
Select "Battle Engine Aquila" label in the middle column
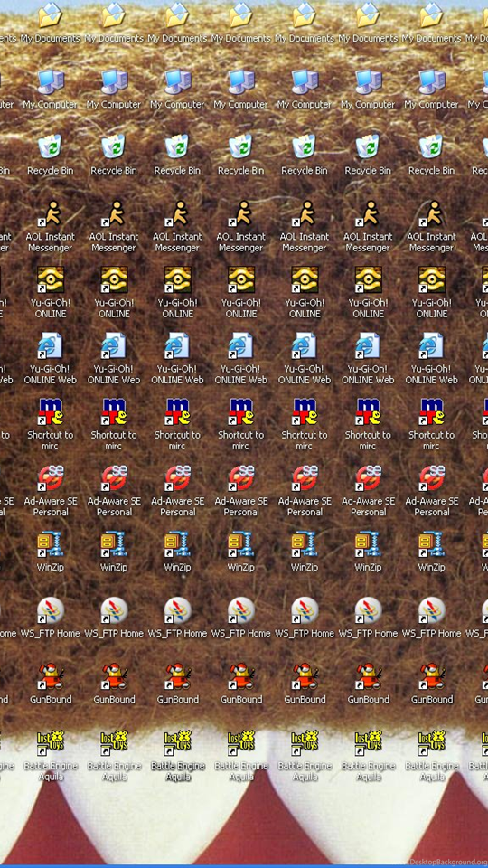point(241,771)
